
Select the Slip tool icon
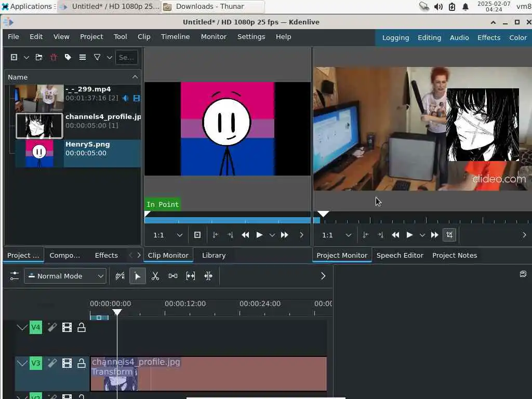pyautogui.click(x=191, y=276)
